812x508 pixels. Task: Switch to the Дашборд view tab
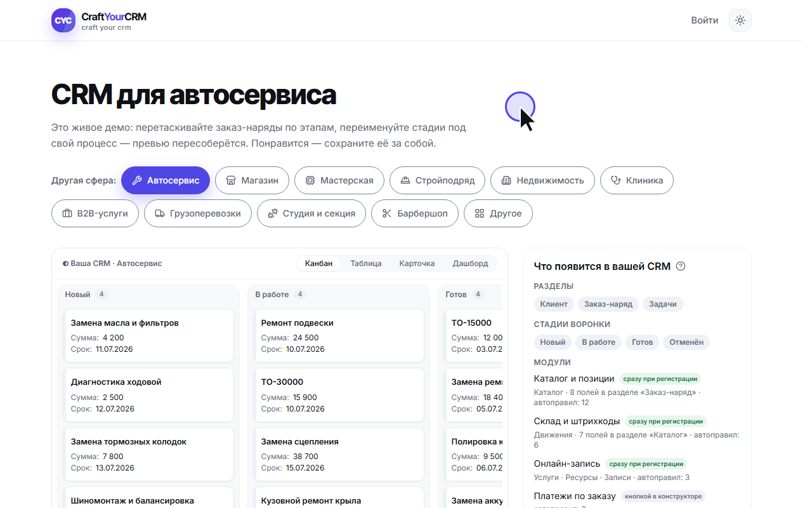click(x=470, y=264)
